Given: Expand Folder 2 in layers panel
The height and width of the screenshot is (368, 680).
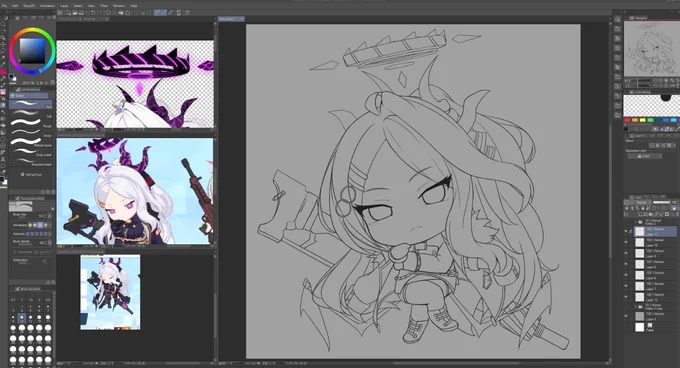Looking at the screenshot, I should (x=636, y=222).
